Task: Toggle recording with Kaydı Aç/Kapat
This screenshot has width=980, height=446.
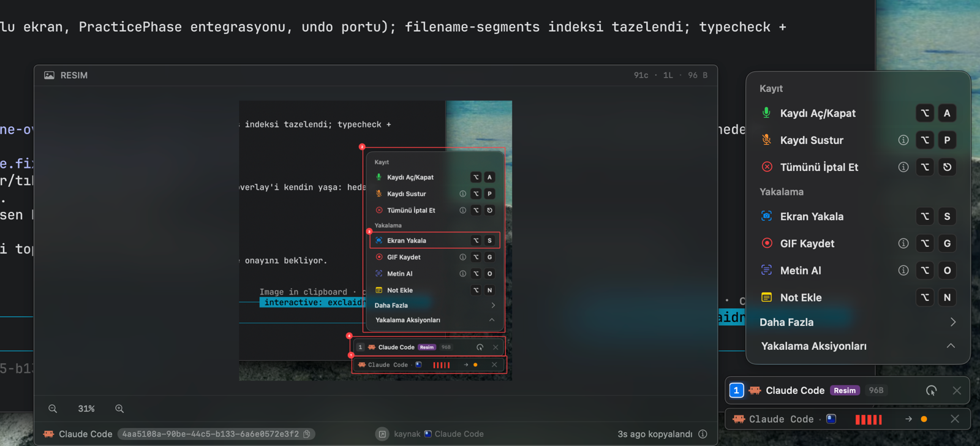Action: click(x=858, y=113)
